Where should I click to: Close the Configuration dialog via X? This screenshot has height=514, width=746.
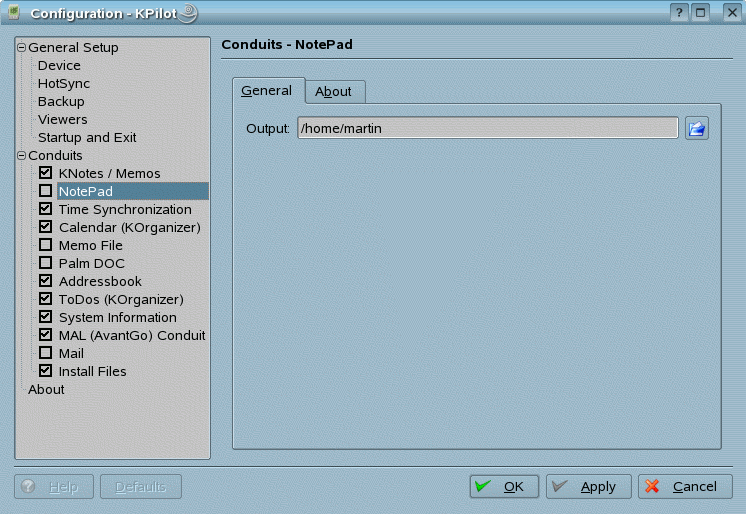click(732, 13)
